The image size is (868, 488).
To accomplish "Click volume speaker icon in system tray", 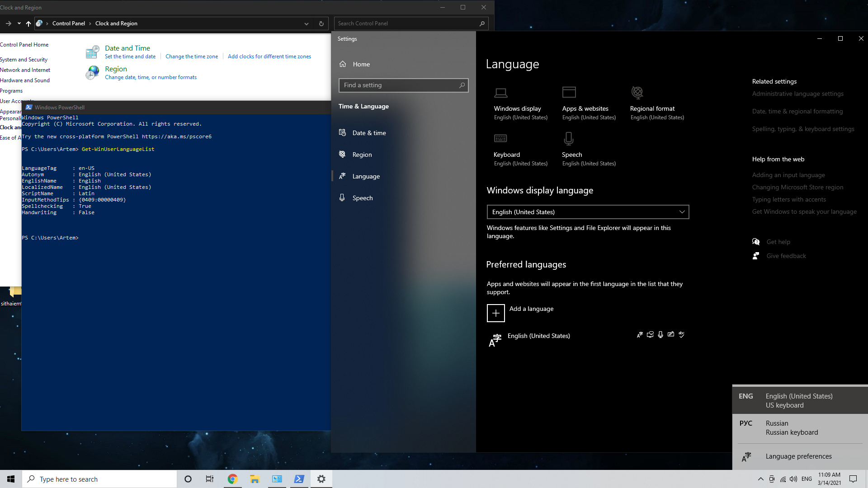I will click(794, 479).
